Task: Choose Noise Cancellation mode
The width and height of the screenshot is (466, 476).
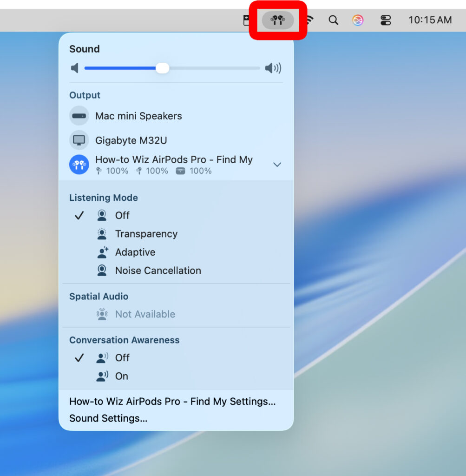Action: coord(158,270)
